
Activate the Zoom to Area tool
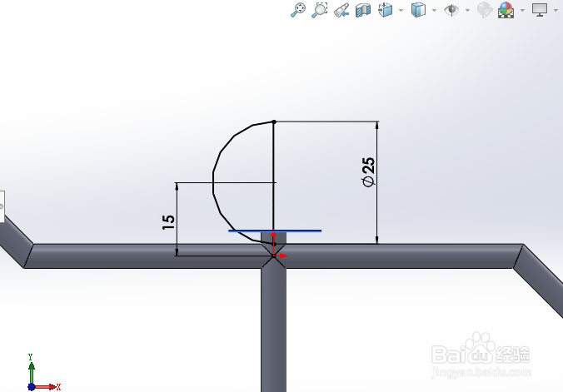(x=319, y=10)
